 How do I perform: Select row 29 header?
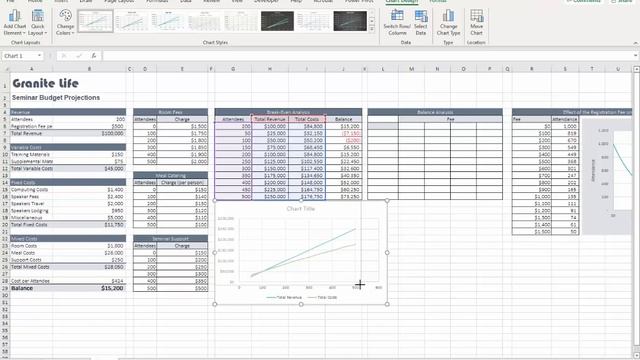5,288
